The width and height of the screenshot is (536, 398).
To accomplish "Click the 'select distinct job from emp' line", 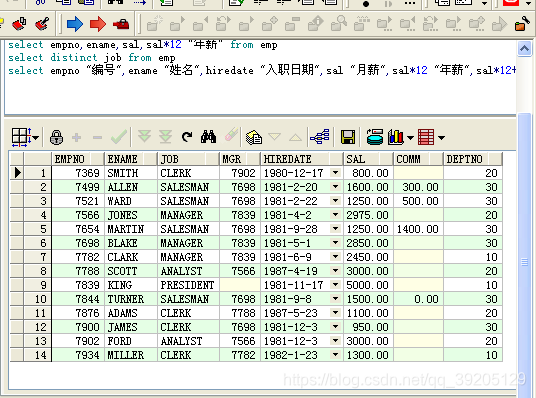I will point(92,57).
